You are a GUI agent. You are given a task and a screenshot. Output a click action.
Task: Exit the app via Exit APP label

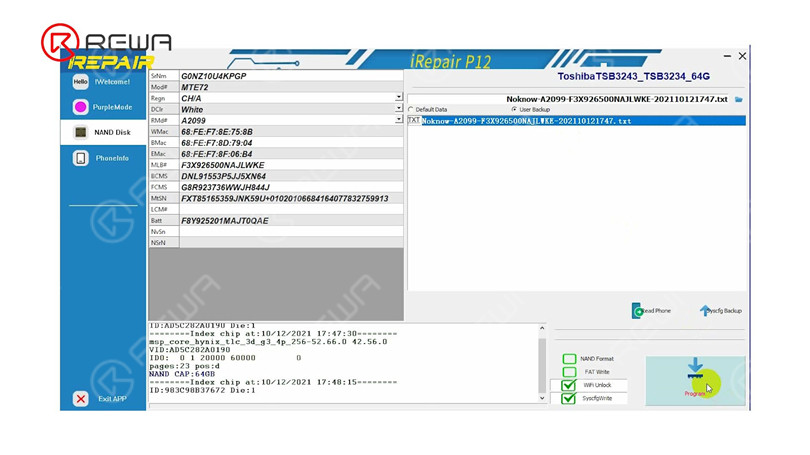(113, 399)
